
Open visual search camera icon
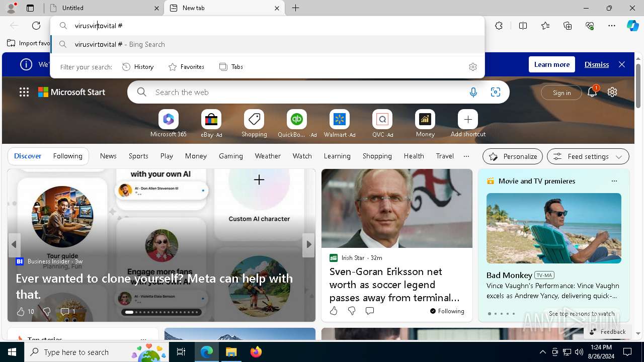tap(496, 92)
